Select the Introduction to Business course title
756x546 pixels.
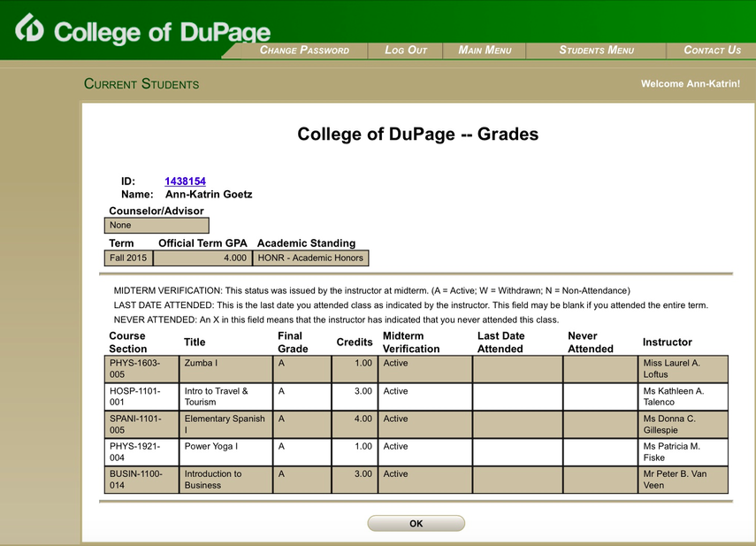pos(212,480)
